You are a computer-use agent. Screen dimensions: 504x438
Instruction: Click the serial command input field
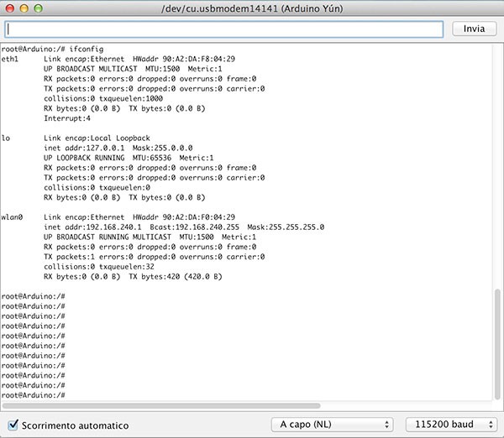(223, 29)
